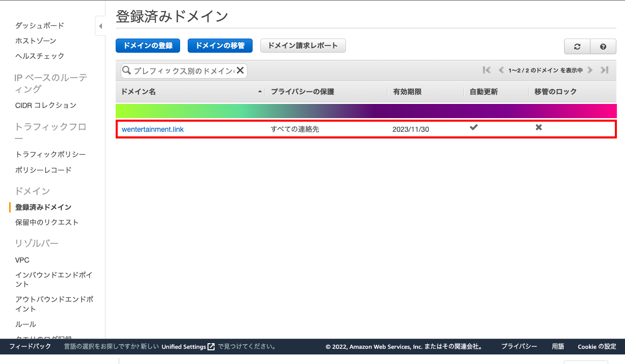The width and height of the screenshot is (625, 364).
Task: Open wentertainment.link domain details
Action: click(x=153, y=129)
